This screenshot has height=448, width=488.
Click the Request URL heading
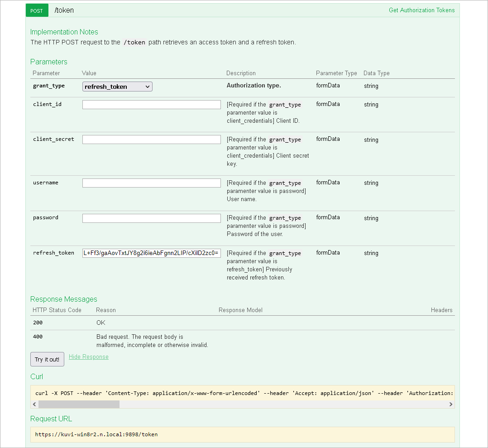pos(51,419)
